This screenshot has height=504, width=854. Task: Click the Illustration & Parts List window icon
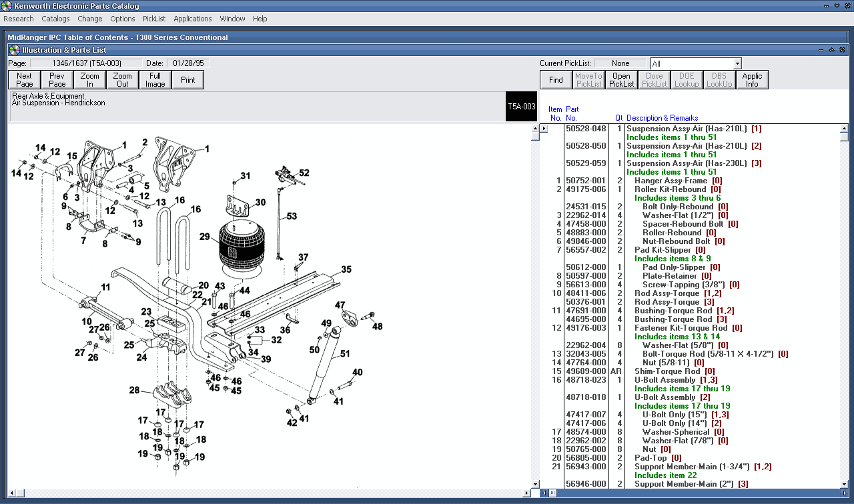[x=14, y=50]
